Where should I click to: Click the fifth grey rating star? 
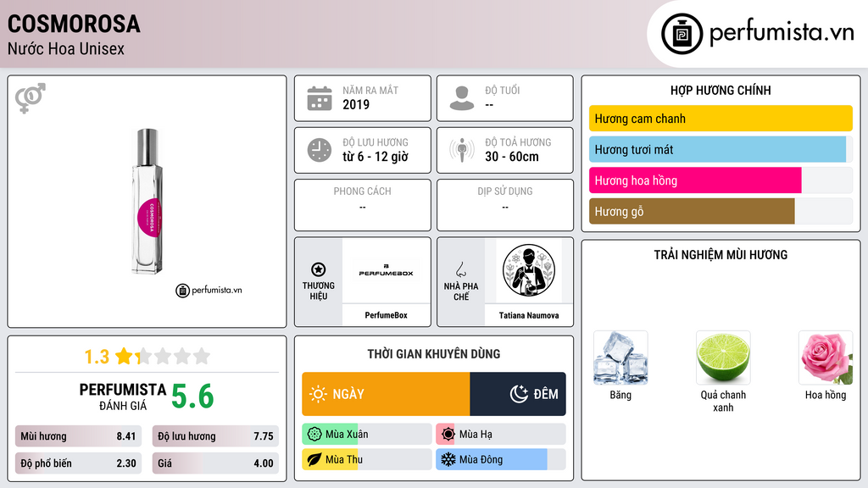pyautogui.click(x=202, y=356)
